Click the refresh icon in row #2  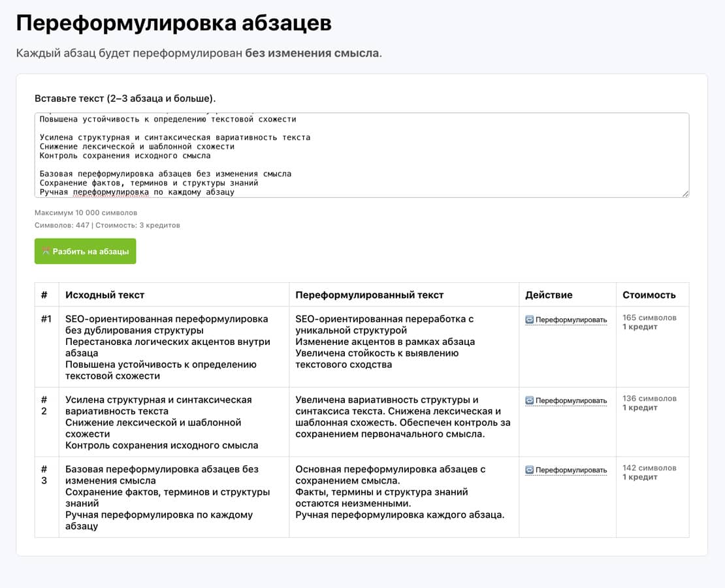click(x=530, y=400)
